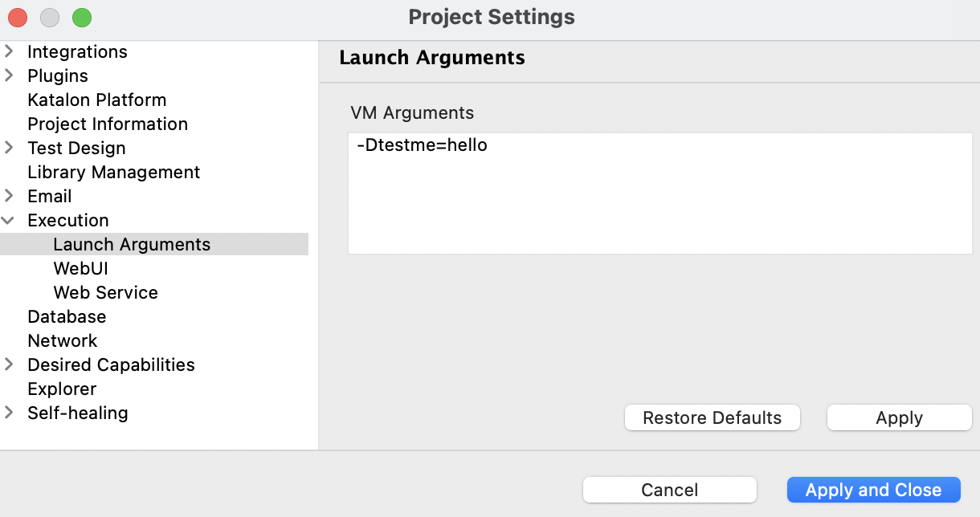Viewport: 980px width, 517px height.
Task: Expand the Integrations tree node
Action: [9, 52]
